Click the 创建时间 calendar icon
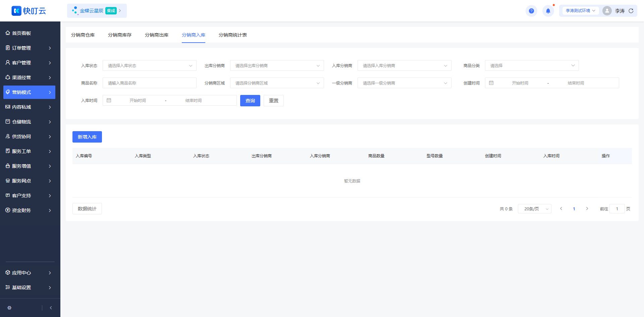Screen dimensions: 644x317 click(x=491, y=83)
